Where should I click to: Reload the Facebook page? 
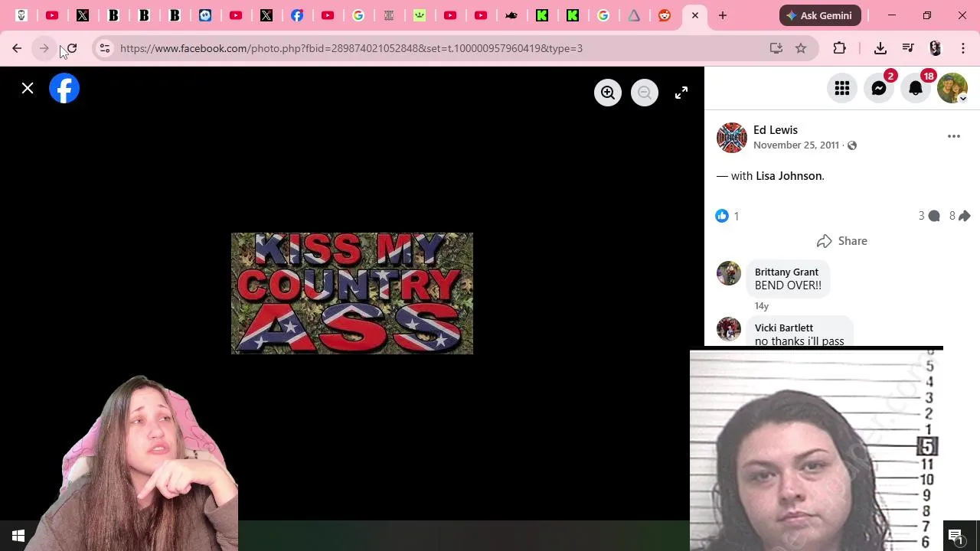point(70,48)
